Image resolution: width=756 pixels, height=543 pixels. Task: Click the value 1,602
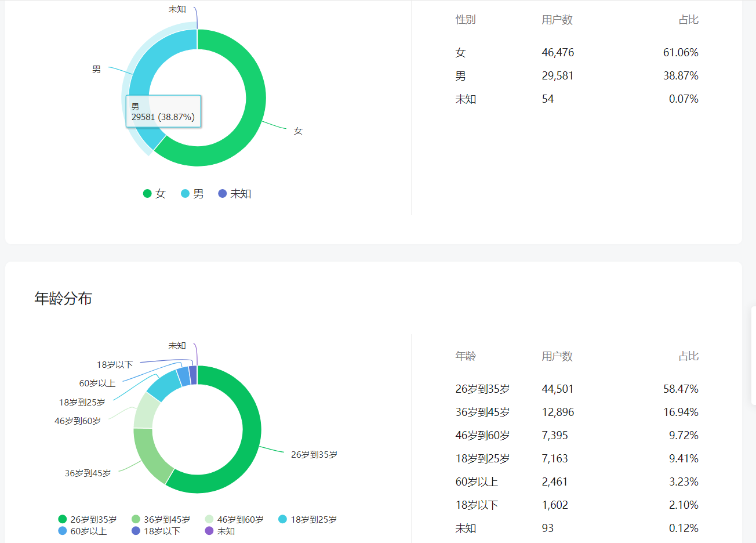tap(555, 505)
